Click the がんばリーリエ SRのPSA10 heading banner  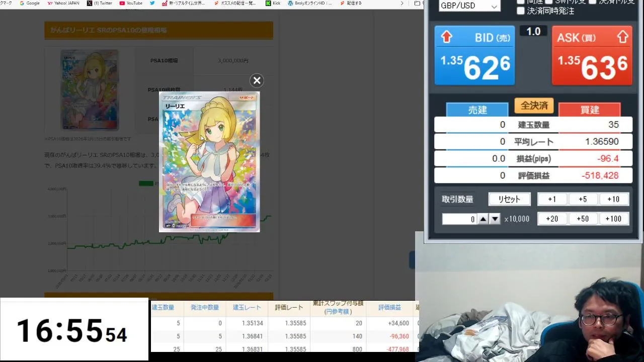158,30
